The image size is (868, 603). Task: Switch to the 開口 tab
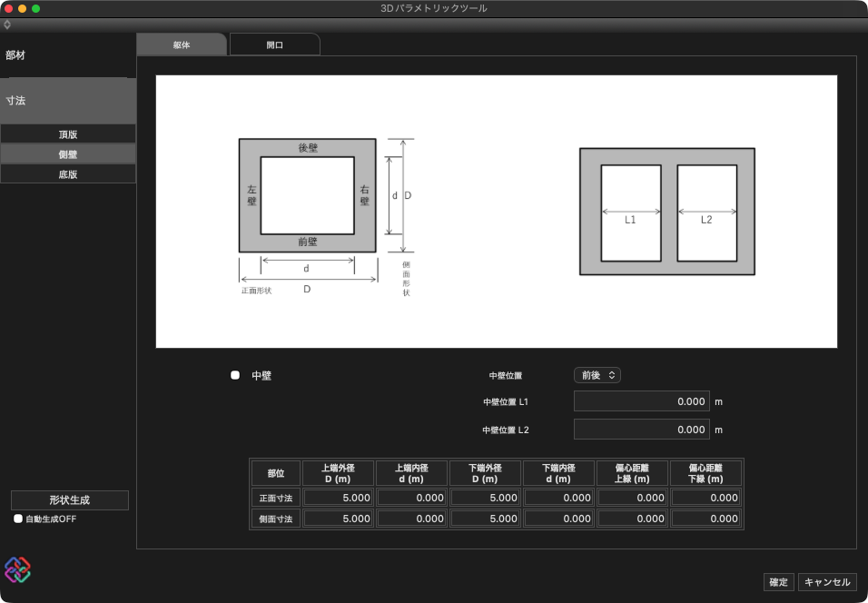(x=274, y=44)
